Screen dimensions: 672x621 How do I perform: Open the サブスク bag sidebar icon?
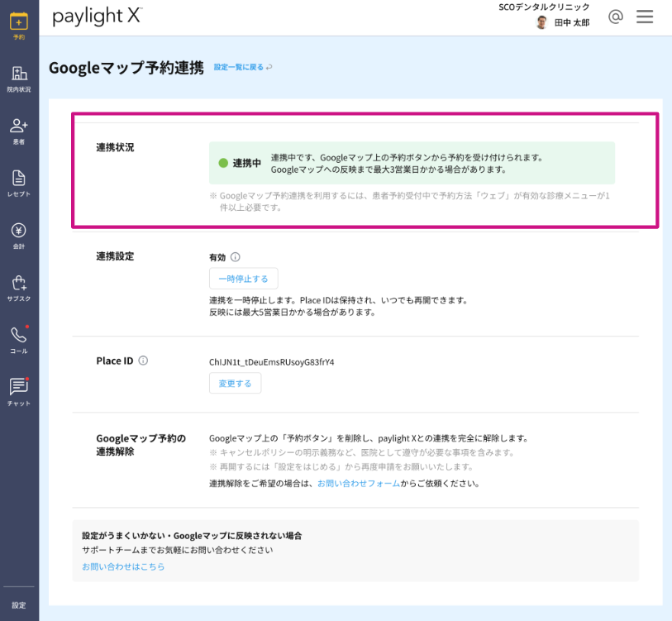coord(19,289)
